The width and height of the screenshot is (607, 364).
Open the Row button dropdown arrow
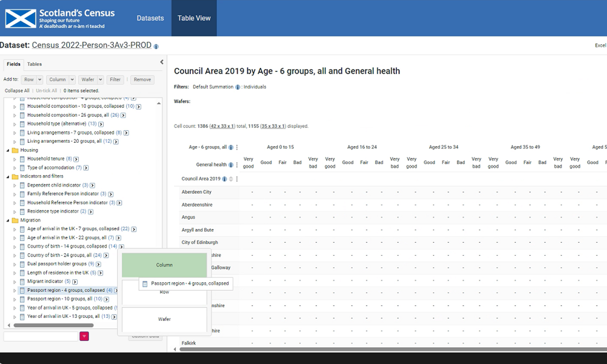40,80
